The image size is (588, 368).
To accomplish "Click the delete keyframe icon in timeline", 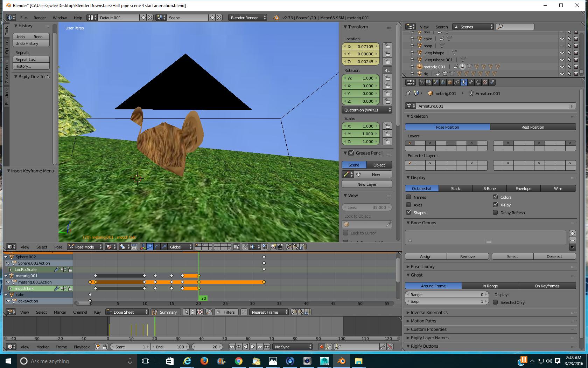I will [390, 347].
